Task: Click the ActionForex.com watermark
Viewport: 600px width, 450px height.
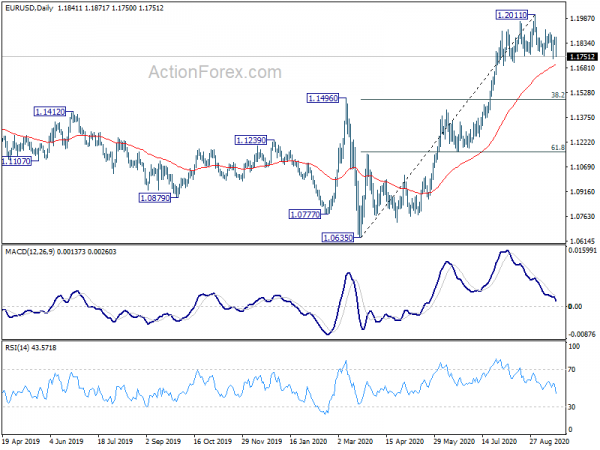Action: click(x=215, y=72)
